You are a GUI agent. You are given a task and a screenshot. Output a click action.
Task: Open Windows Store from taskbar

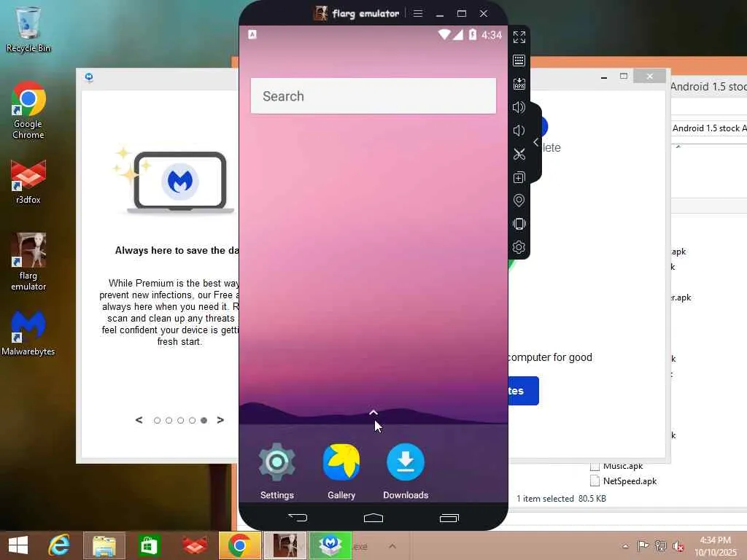(x=148, y=545)
